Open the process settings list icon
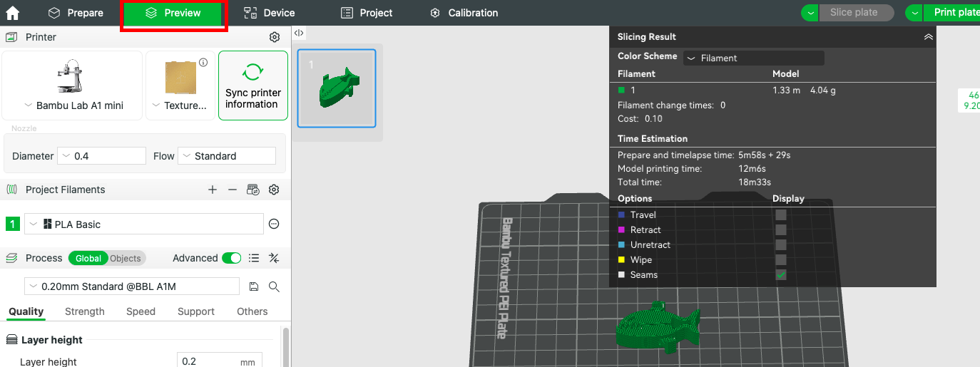The height and width of the screenshot is (367, 980). click(x=253, y=258)
